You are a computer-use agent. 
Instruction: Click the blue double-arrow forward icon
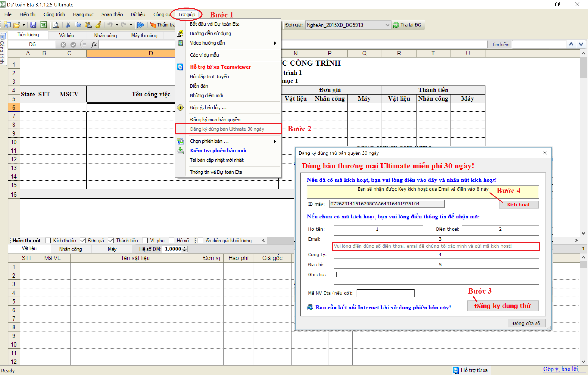click(x=140, y=25)
